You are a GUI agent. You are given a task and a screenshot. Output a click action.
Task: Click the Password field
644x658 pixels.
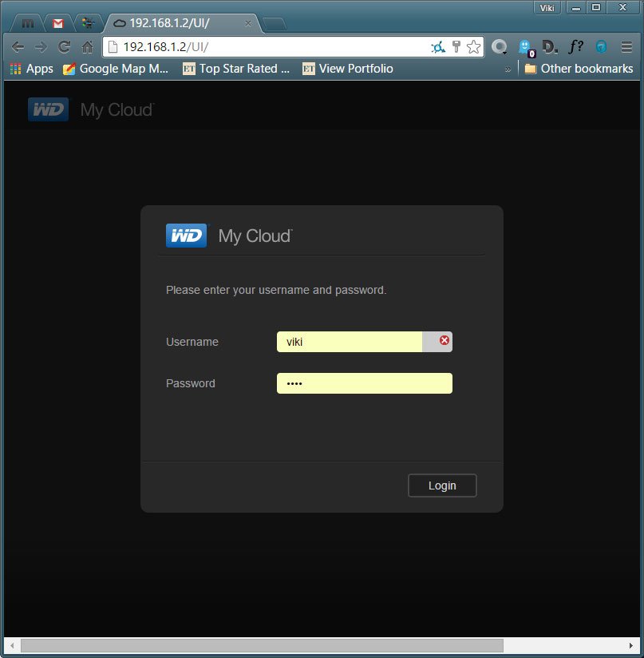[365, 383]
